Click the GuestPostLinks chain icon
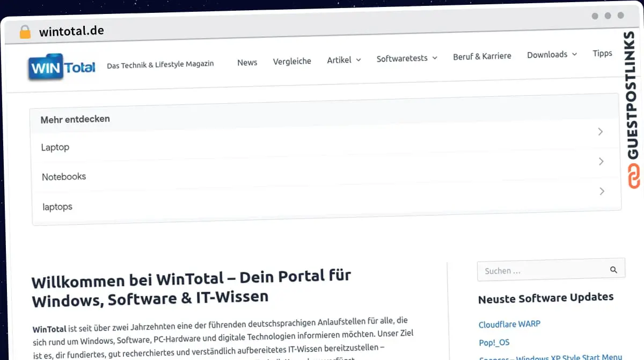Screen dimensions: 644x360 pyautogui.click(x=634, y=176)
